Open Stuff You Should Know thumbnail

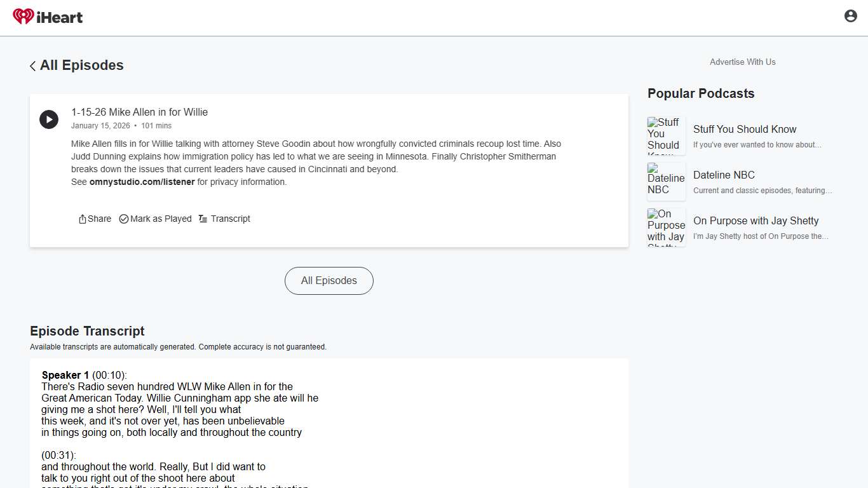tap(666, 136)
